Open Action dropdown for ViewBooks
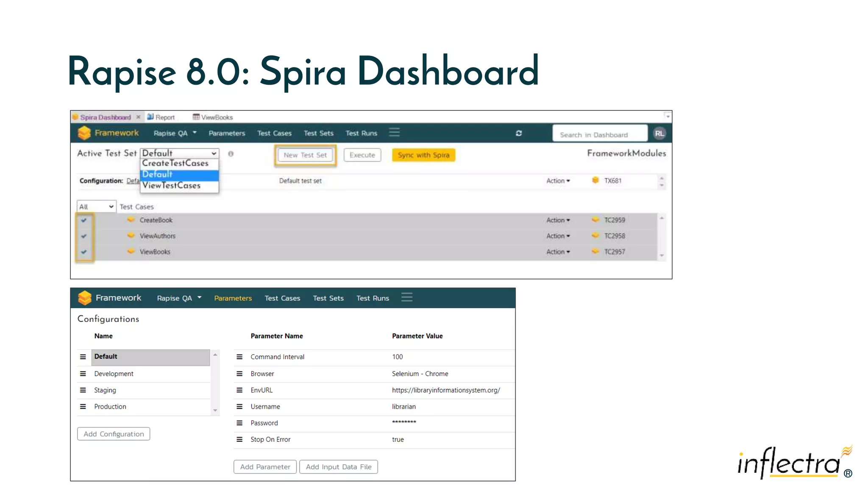This screenshot has width=868, height=488. [558, 252]
